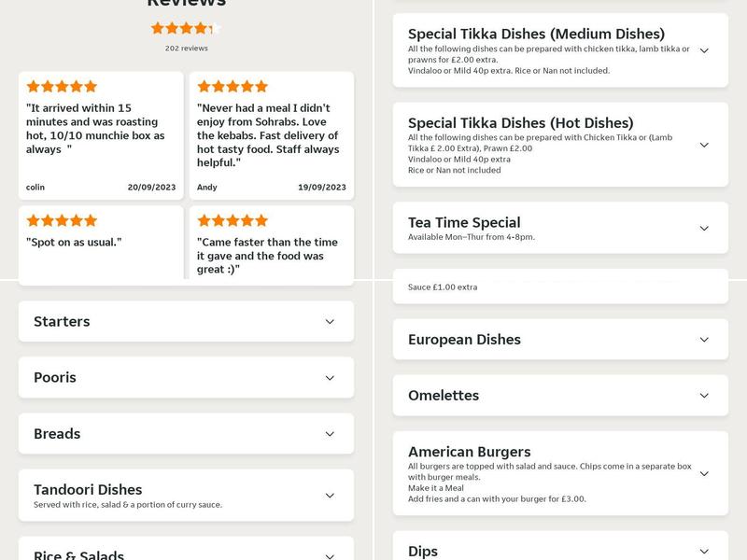Click the chevron icon beside Tea Time Special

point(706,228)
